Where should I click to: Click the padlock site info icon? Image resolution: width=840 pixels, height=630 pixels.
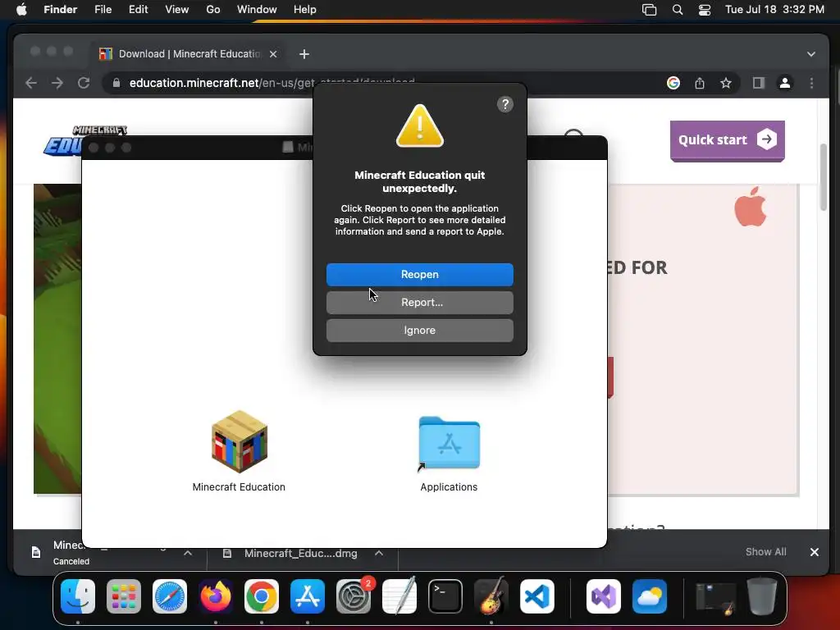(116, 83)
